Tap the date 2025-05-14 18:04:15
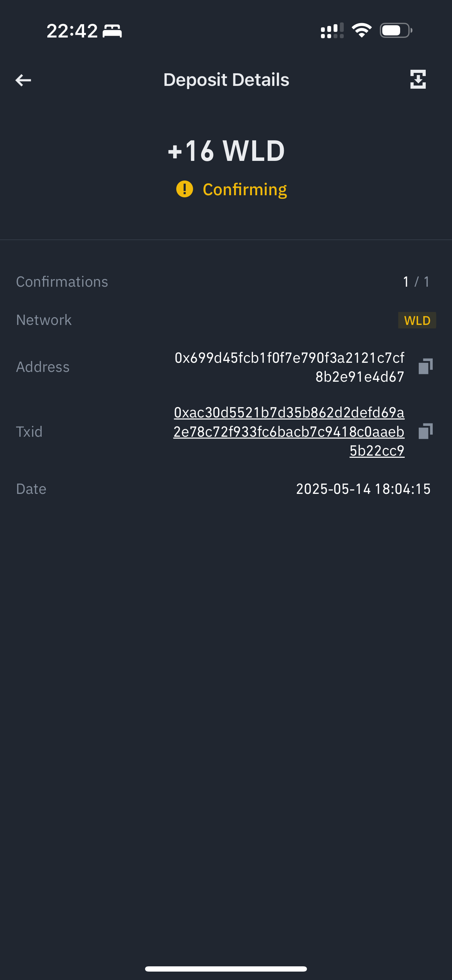The image size is (452, 980). coord(363,489)
